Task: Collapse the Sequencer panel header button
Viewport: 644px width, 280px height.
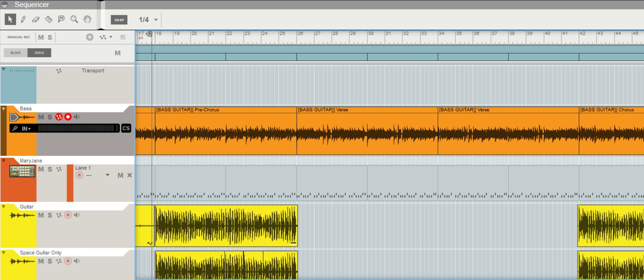Action: pyautogui.click(x=5, y=5)
